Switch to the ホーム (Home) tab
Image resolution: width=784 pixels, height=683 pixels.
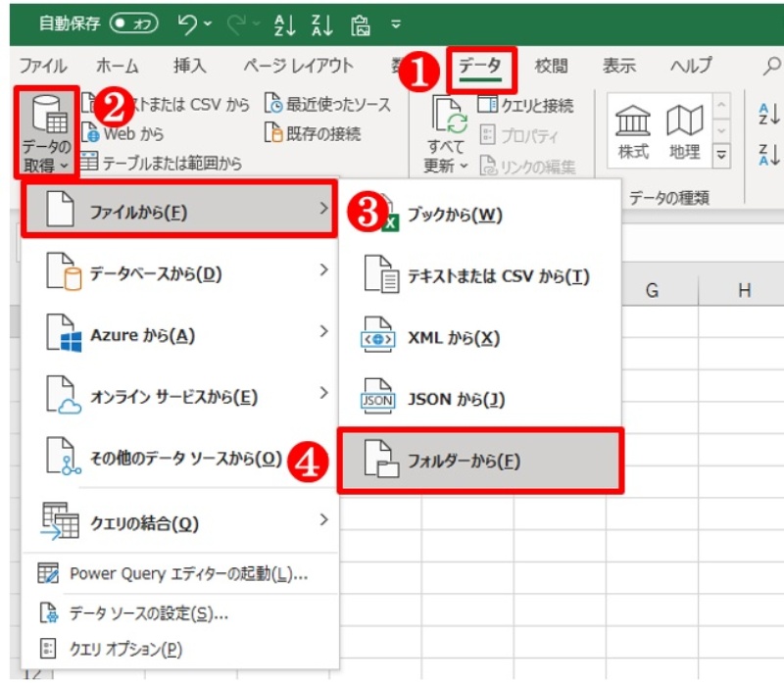(117, 66)
